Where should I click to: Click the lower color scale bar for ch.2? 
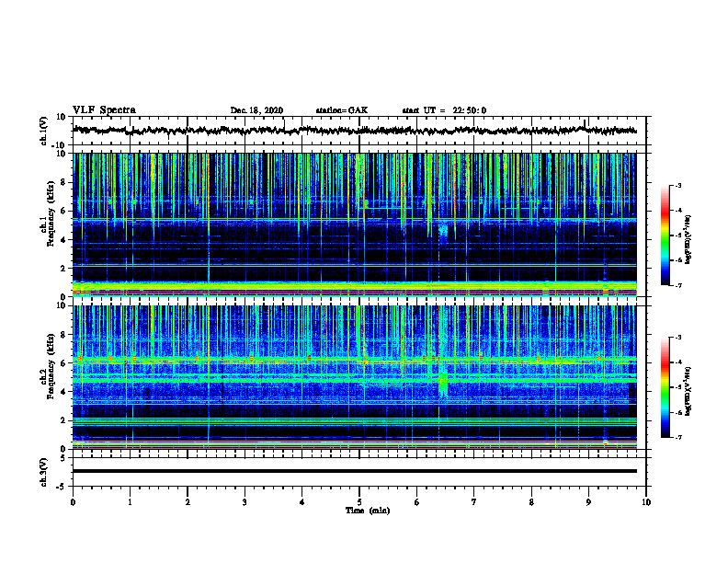pyautogui.click(x=665, y=387)
